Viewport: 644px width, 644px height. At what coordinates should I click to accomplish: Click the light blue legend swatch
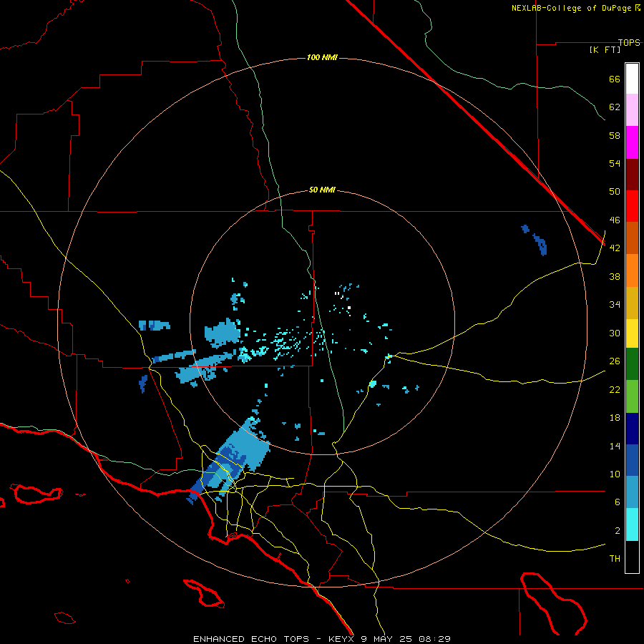pos(632,492)
